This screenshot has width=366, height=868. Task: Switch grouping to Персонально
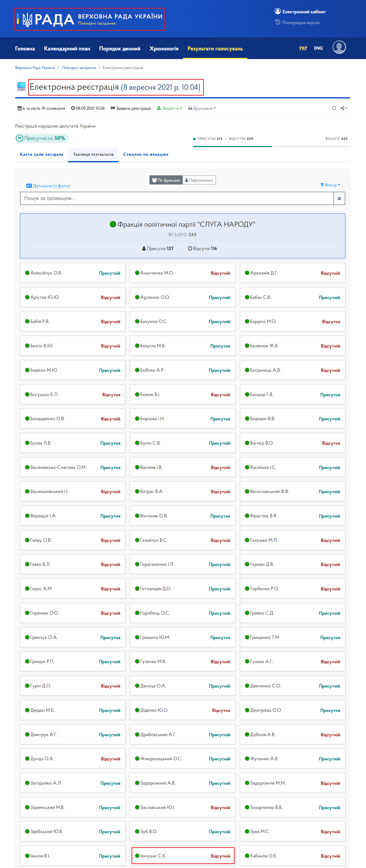pyautogui.click(x=199, y=180)
